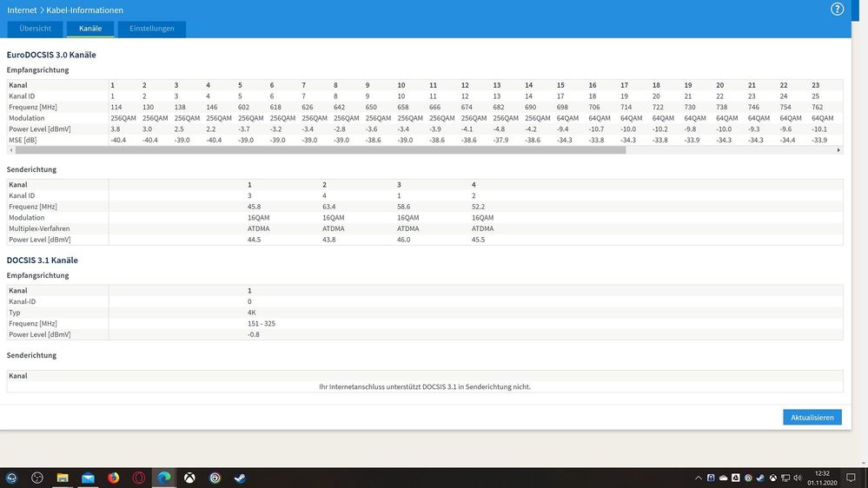Screen dimensions: 868x488
Task: Click the upstream frequency 45.8
Action: (254, 207)
